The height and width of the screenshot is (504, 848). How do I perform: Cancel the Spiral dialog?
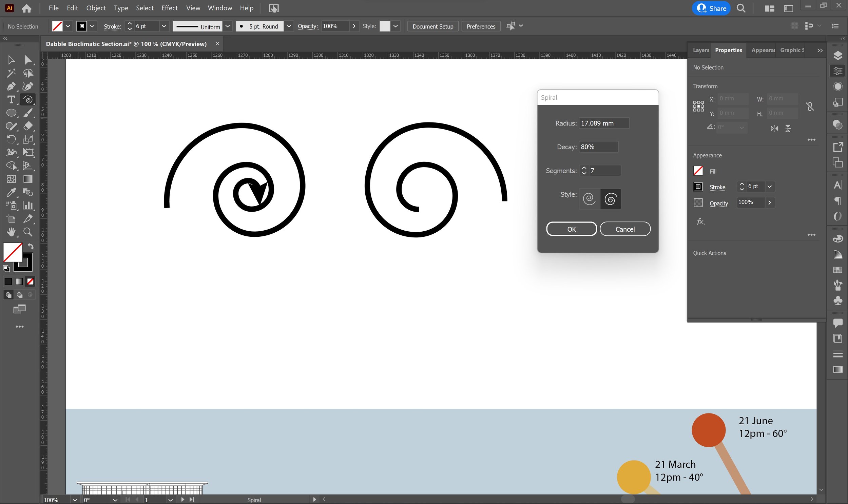pos(625,229)
